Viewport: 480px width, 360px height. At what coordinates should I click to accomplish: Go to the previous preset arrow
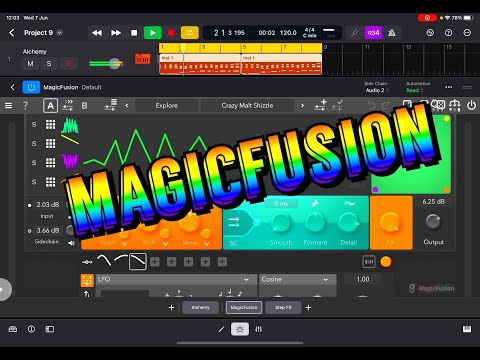(x=127, y=106)
